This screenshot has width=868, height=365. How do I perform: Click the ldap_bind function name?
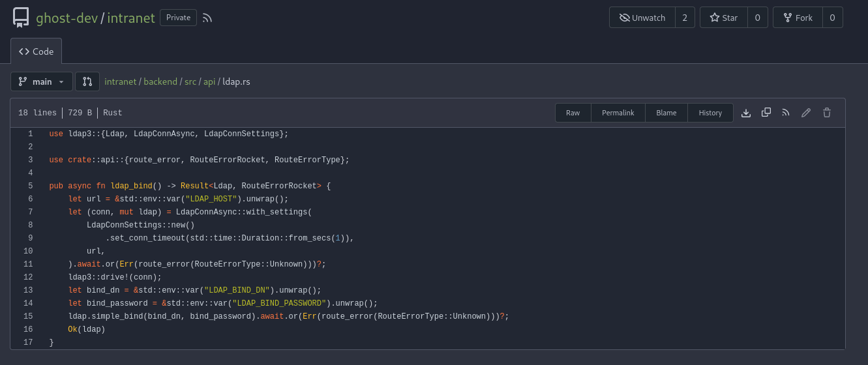[x=131, y=186]
